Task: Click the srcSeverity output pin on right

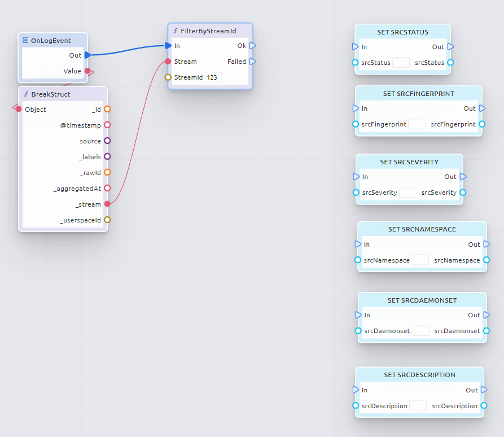Action: point(463,193)
